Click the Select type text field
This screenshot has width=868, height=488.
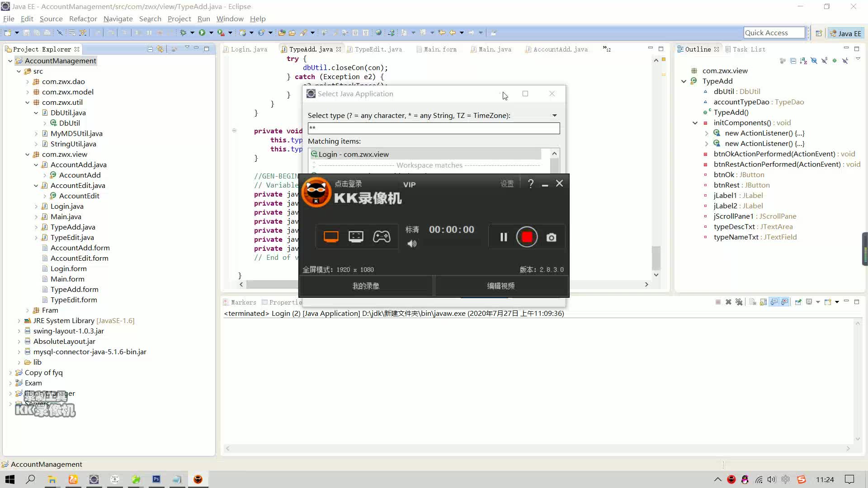point(433,128)
